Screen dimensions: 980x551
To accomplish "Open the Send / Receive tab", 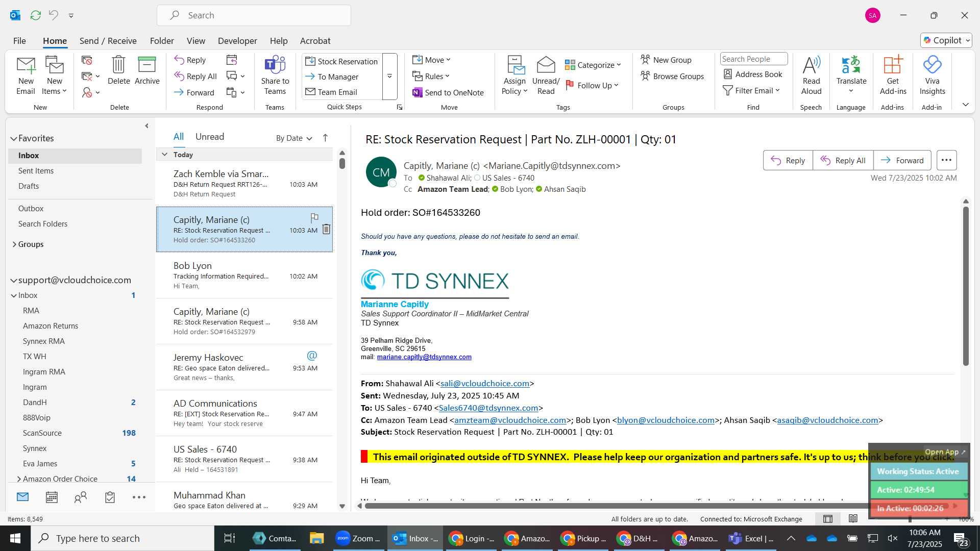I will pyautogui.click(x=108, y=41).
